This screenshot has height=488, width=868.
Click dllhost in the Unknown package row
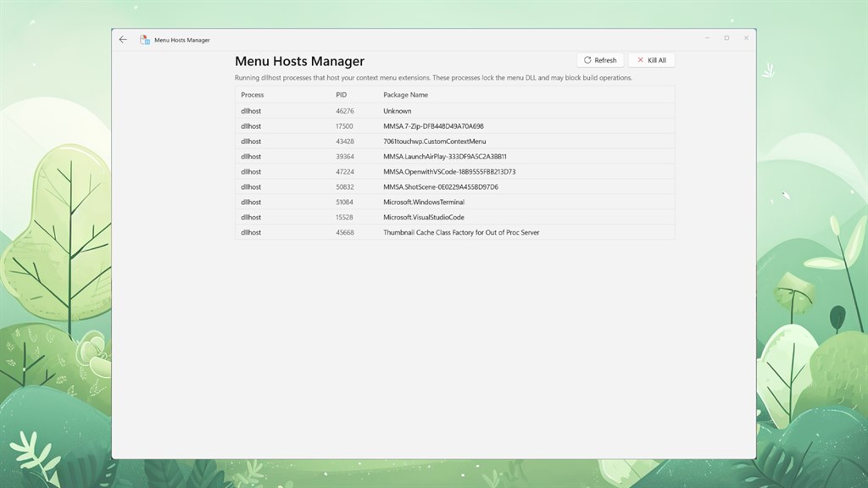[251, 111]
